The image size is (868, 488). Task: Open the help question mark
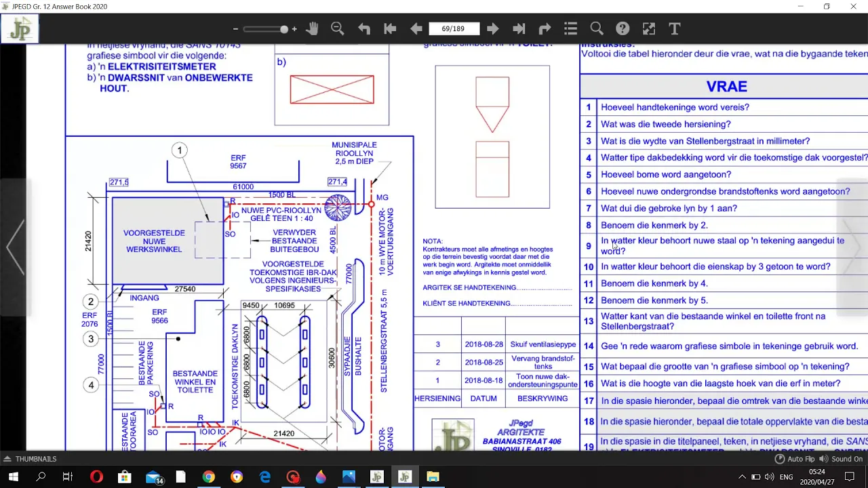623,28
